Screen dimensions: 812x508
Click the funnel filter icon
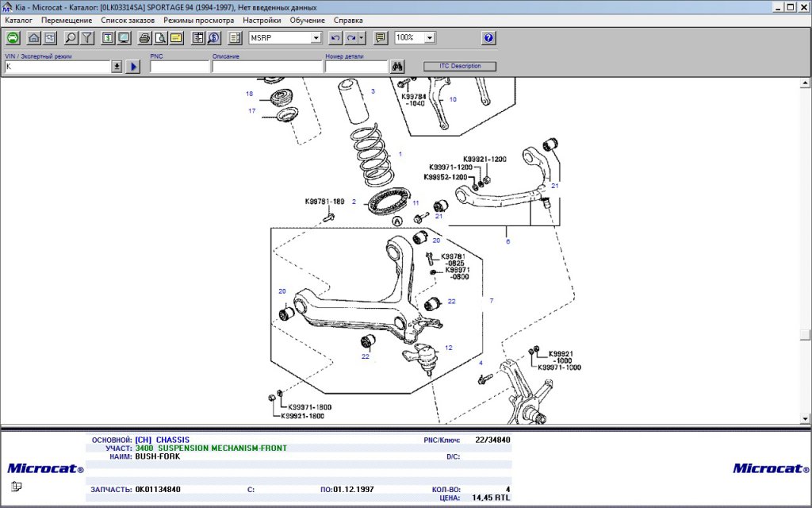click(87, 37)
